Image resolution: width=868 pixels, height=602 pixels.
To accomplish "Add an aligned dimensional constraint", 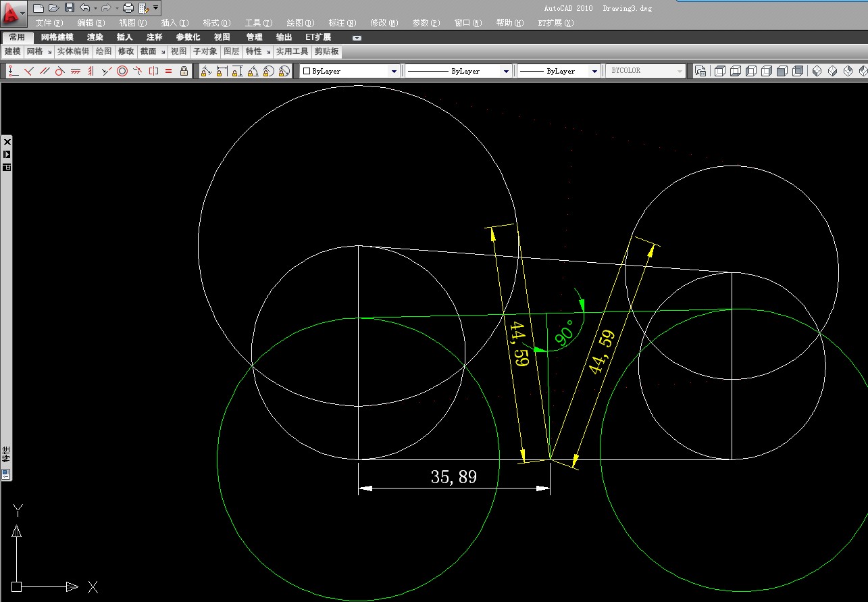I will [x=206, y=71].
